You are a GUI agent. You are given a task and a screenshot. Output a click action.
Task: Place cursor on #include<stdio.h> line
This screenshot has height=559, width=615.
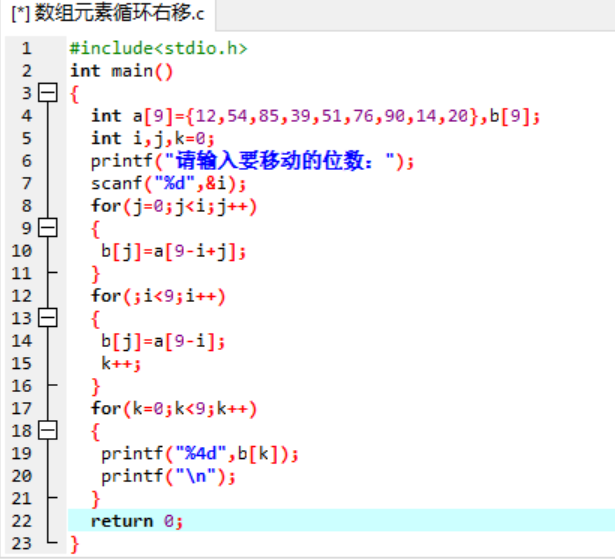point(158,49)
